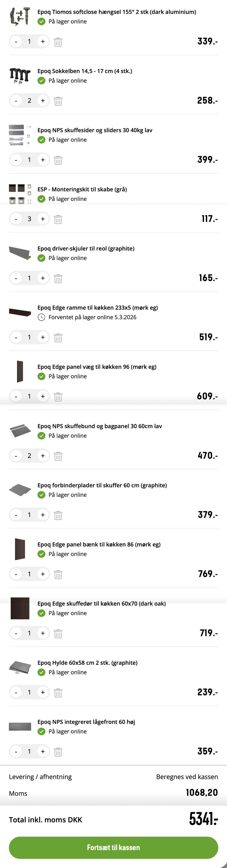Click trash icon for ESP Monteringskit
Image resolution: width=227 pixels, height=868 pixels.
(58, 219)
